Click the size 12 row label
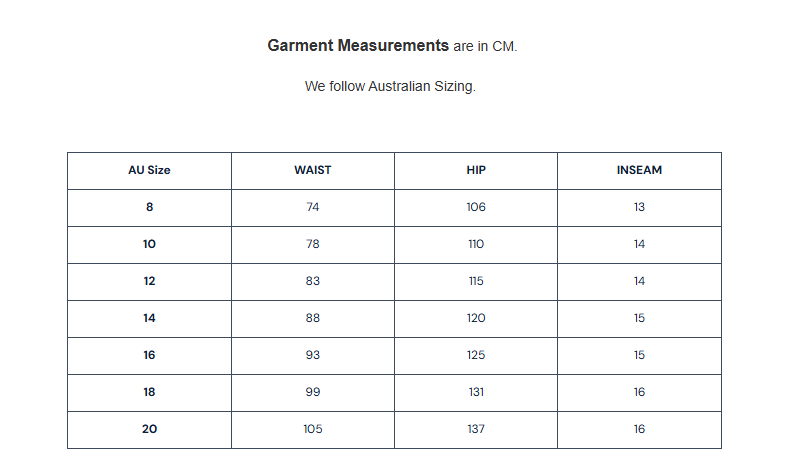The width and height of the screenshot is (788, 473). click(149, 281)
